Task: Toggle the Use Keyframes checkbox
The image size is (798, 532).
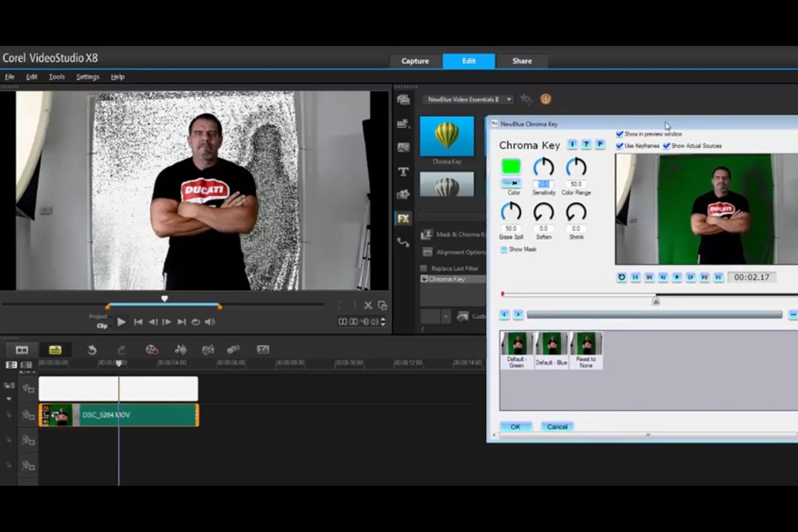Action: pyautogui.click(x=619, y=146)
